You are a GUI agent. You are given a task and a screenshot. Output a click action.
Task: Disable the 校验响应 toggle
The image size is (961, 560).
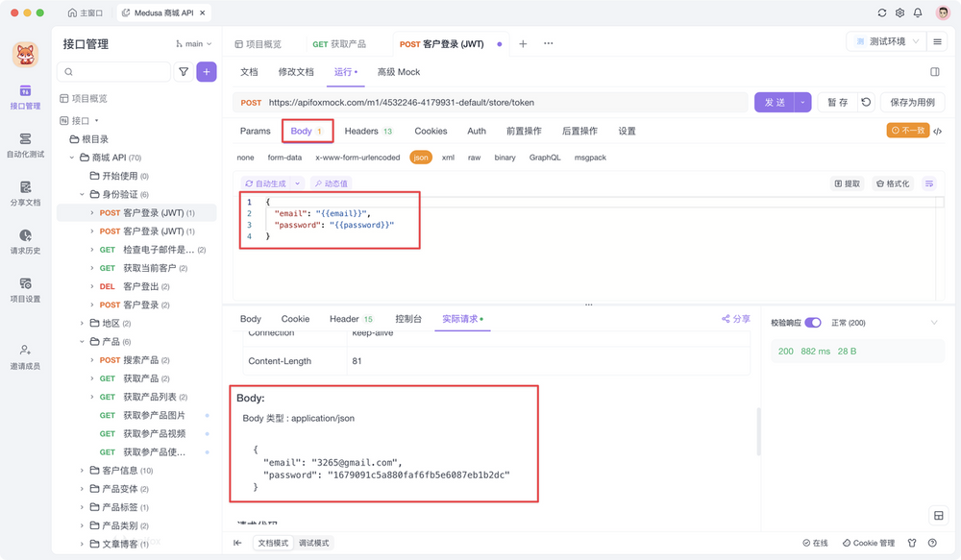point(814,323)
